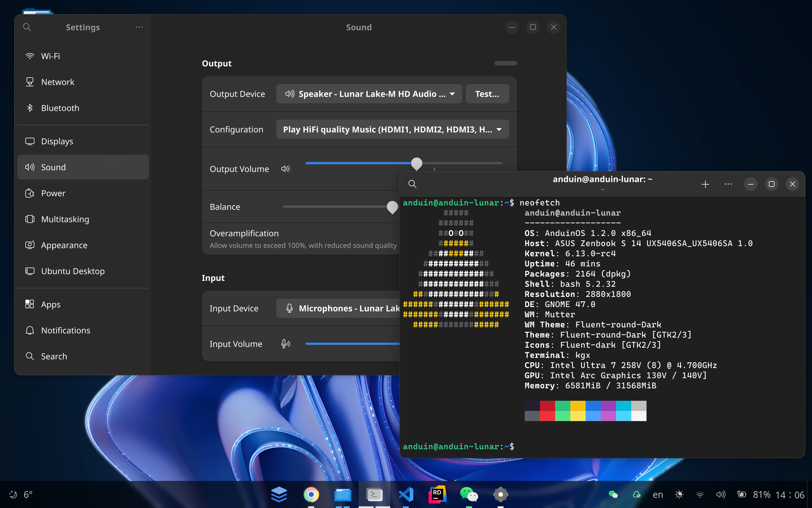Launch JetBrains Rider from taskbar
The width and height of the screenshot is (812, 508).
coord(438,494)
